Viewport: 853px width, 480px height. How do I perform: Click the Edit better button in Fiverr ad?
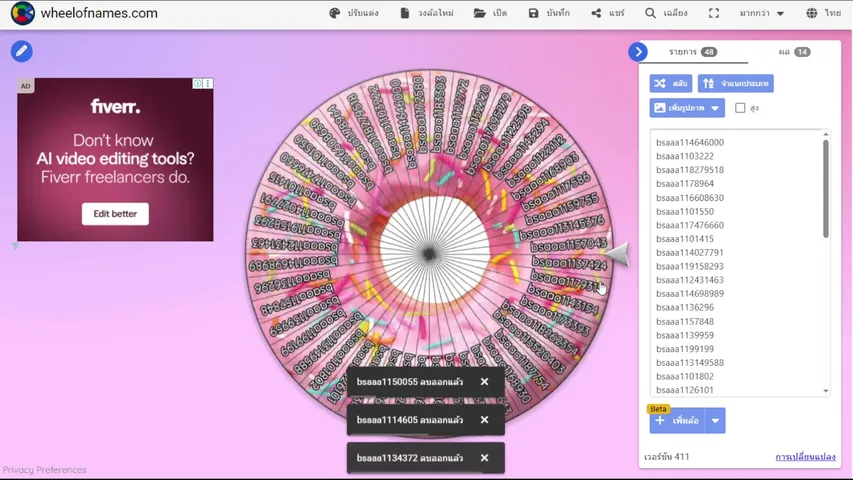tap(115, 214)
